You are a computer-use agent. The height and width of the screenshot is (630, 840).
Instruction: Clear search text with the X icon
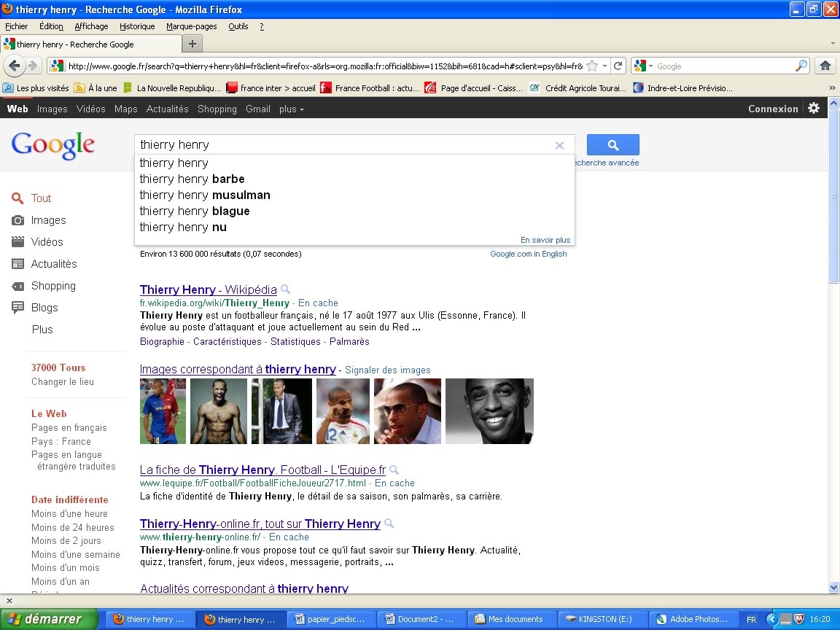coord(559,145)
